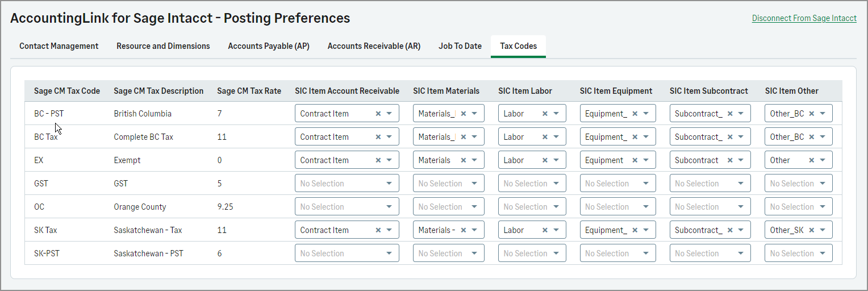Clear Subcontract selection in BC Tax row
Screen dimensions: 868x291
click(x=731, y=137)
